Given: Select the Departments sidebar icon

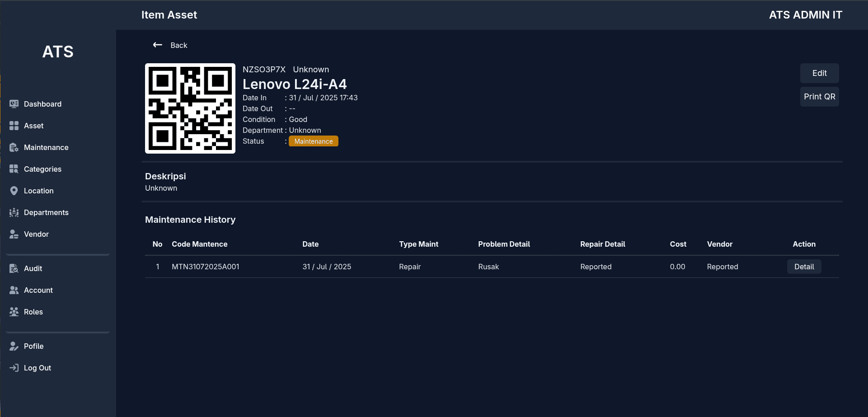Looking at the screenshot, I should click(x=14, y=212).
